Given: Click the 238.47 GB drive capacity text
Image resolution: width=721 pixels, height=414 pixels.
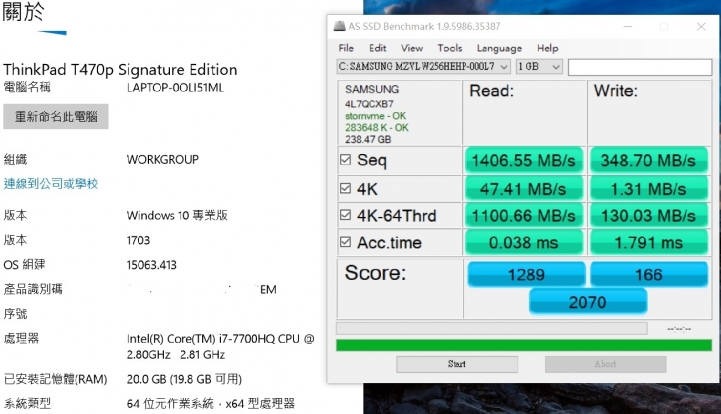Looking at the screenshot, I should (x=368, y=139).
